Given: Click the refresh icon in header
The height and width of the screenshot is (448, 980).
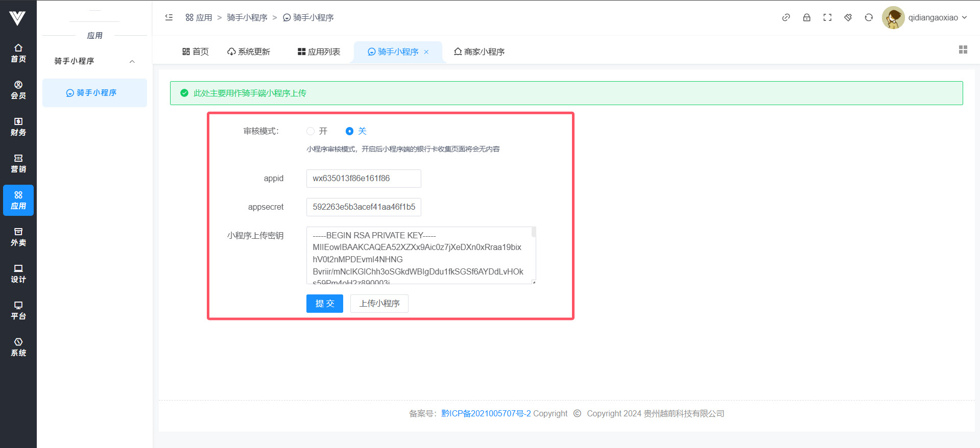Looking at the screenshot, I should click(869, 17).
